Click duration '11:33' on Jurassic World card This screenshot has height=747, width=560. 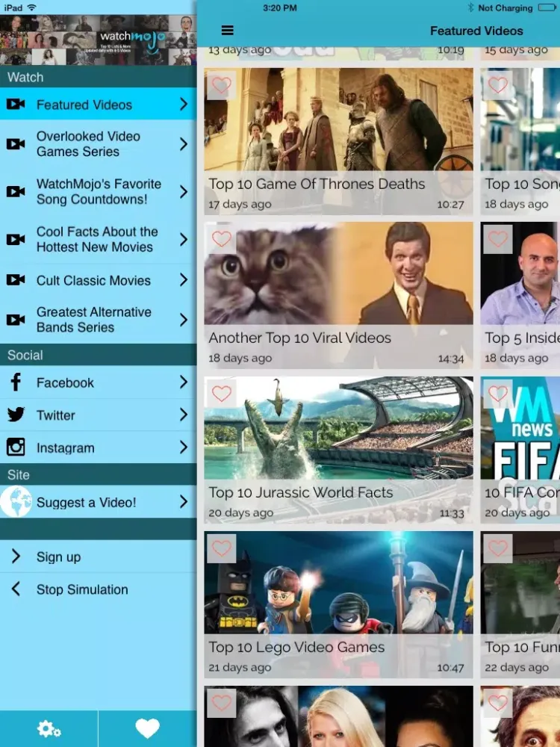pos(452,513)
